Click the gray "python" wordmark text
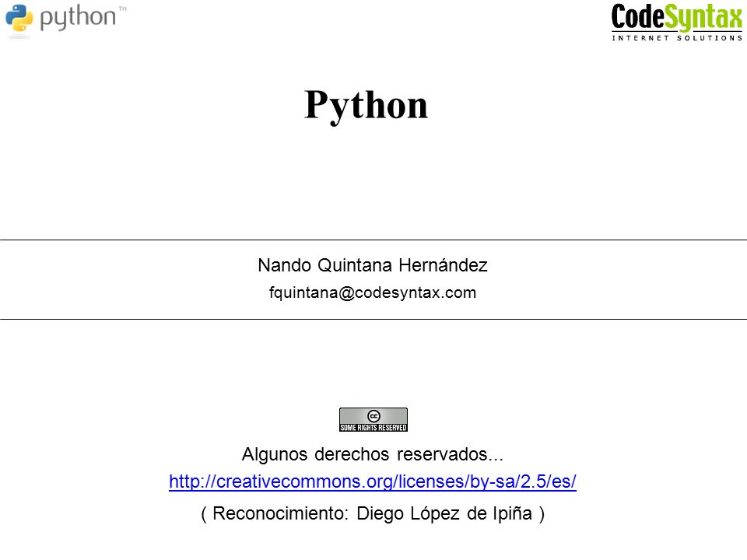747x560 pixels. point(78,19)
